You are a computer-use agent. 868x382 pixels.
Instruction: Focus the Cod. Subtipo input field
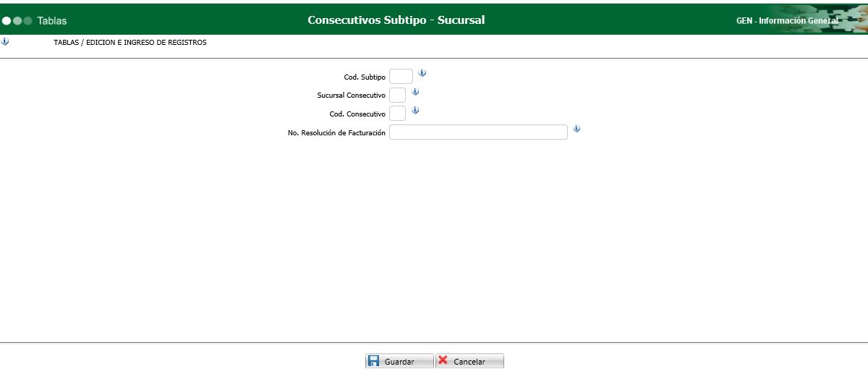pos(401,77)
